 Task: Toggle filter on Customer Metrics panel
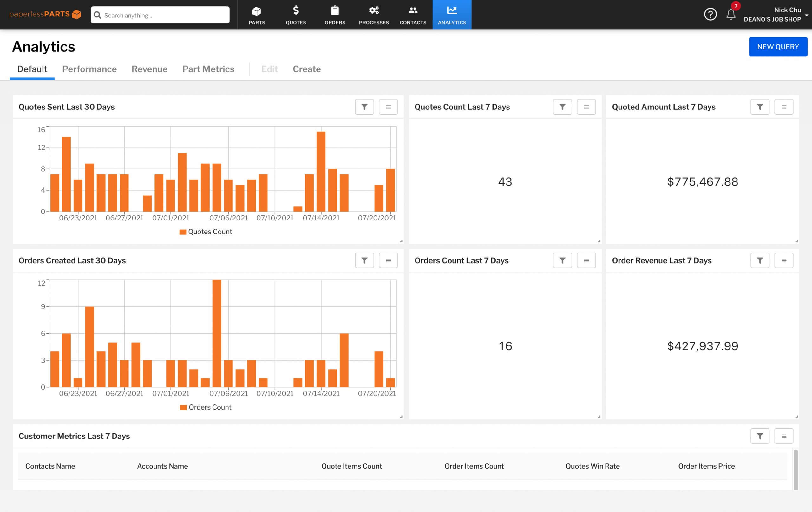(x=760, y=436)
